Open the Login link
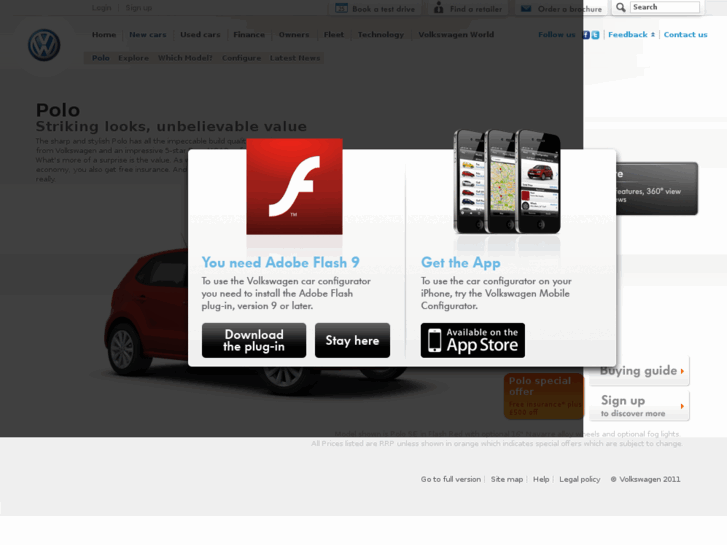 pos(102,8)
